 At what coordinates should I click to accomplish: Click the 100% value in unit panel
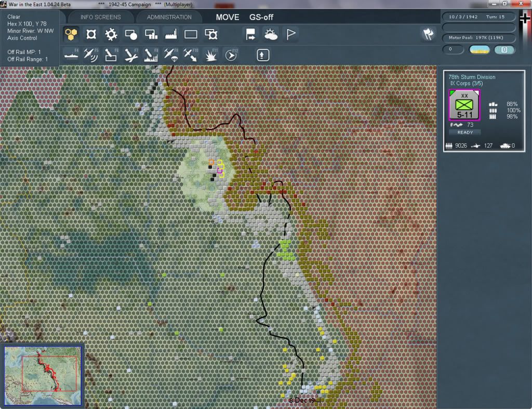[513, 110]
